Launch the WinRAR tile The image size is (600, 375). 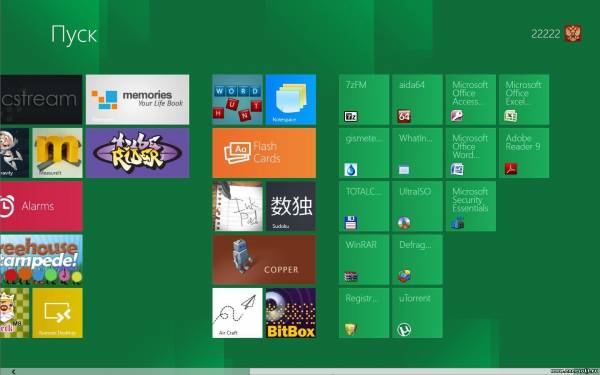pos(364,260)
